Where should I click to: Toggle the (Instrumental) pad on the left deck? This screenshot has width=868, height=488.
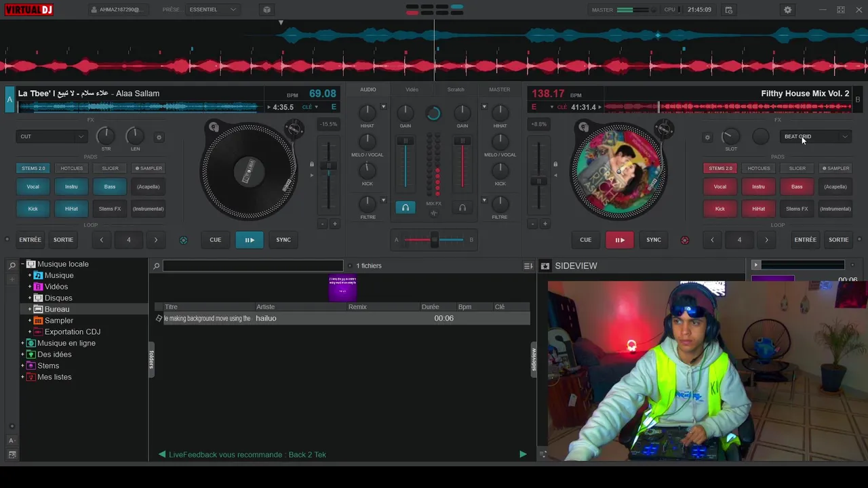(149, 209)
